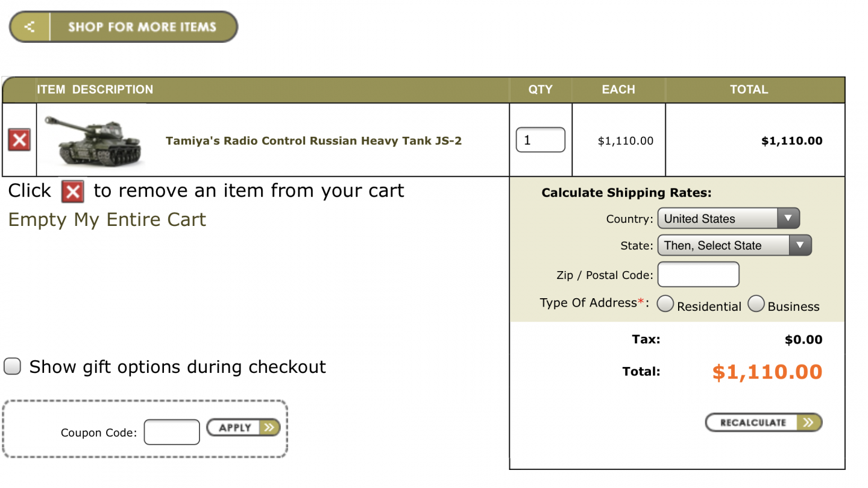Focus the Zip / Postal Code field
Image resolution: width=868 pixels, height=488 pixels.
point(698,275)
